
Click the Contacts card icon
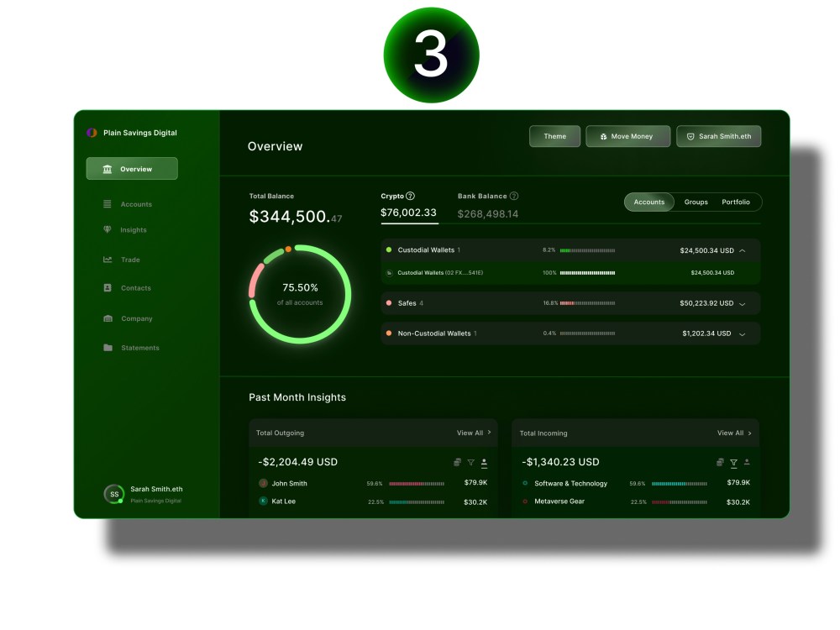click(x=108, y=287)
